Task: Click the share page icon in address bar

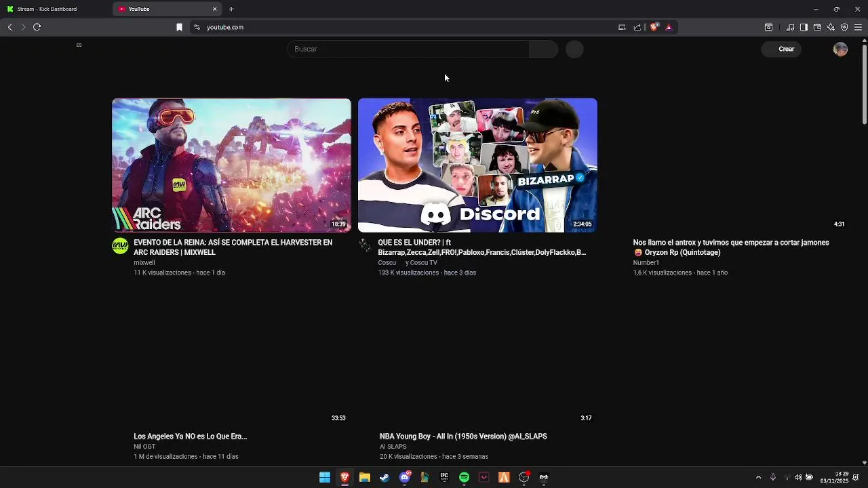Action: click(x=637, y=27)
